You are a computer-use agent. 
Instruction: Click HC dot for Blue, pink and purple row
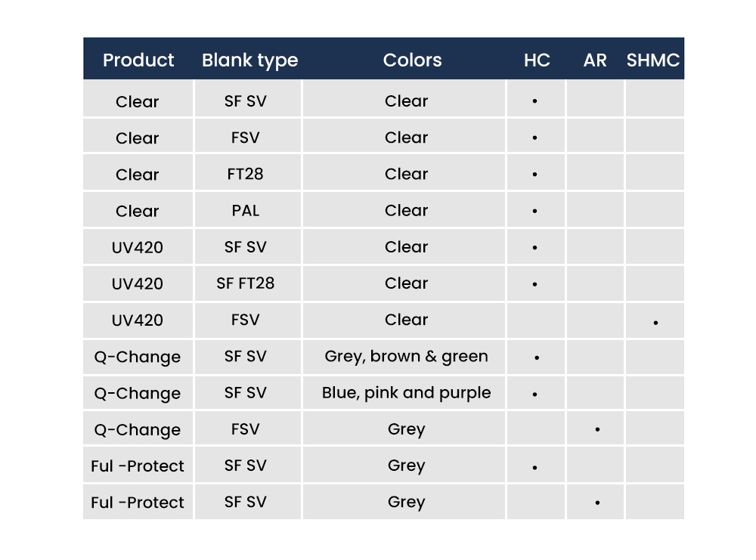534,394
